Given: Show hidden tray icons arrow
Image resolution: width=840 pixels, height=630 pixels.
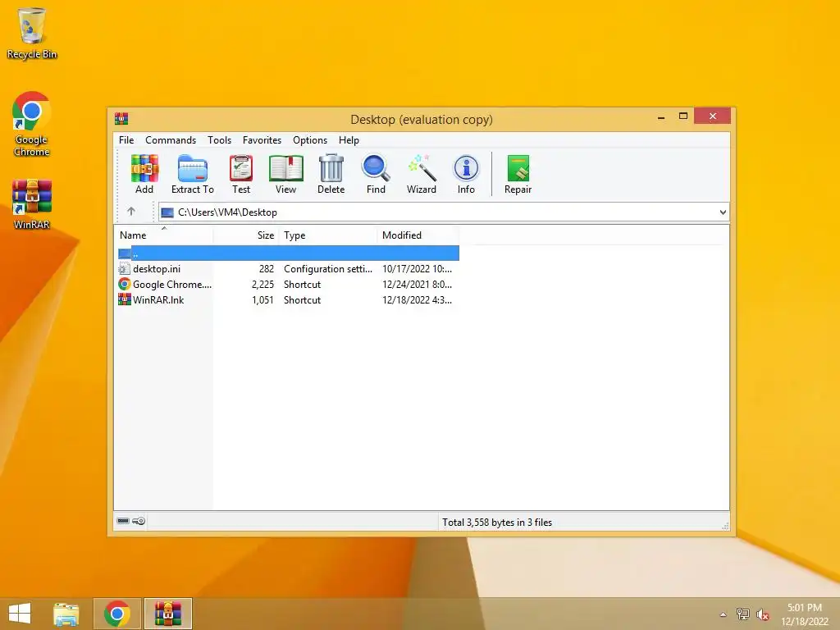Looking at the screenshot, I should (724, 614).
